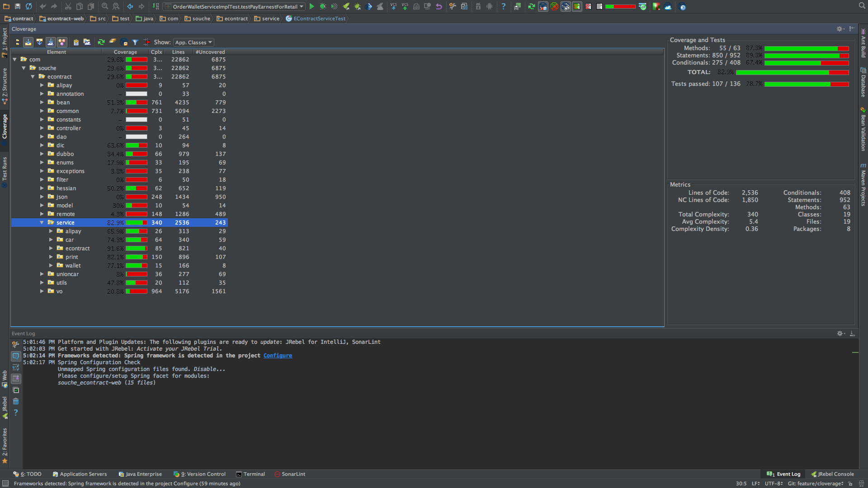Click Run with Coverage icon
Screen dimensions: 868x488
point(334,6)
